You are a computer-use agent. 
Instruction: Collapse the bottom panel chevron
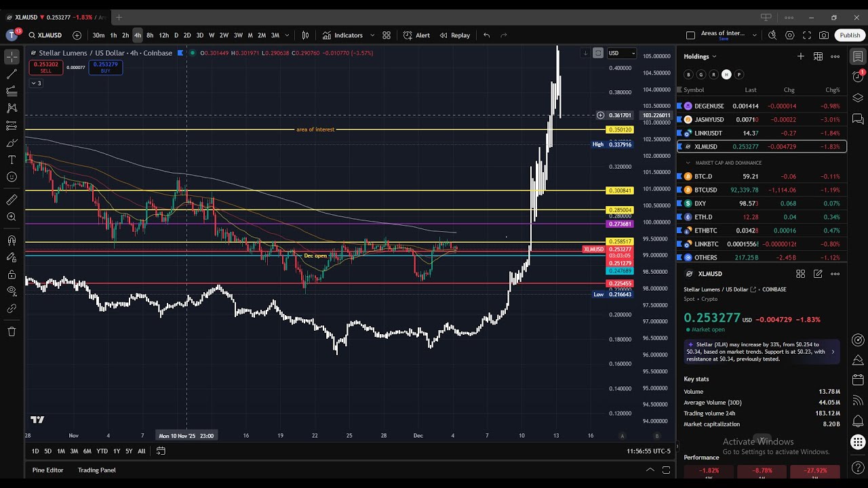pos(650,470)
